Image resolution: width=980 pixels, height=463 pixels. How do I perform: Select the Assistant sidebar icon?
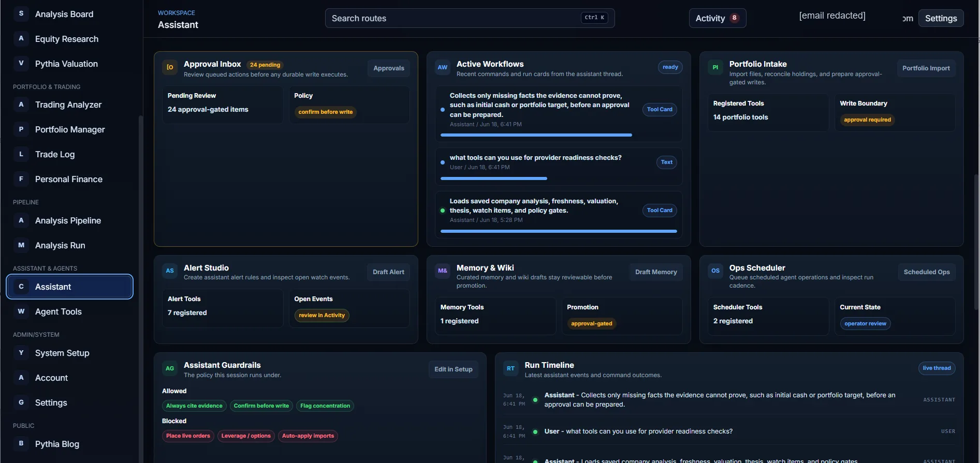pyautogui.click(x=21, y=287)
